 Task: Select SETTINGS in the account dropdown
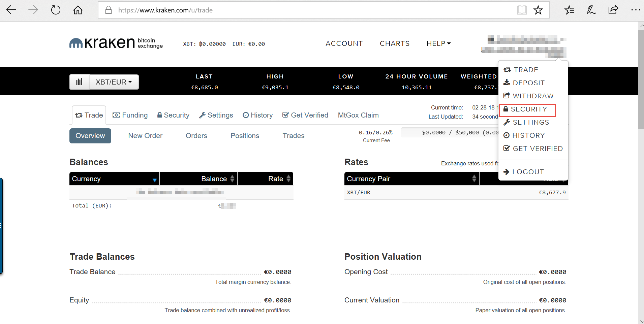526,122
